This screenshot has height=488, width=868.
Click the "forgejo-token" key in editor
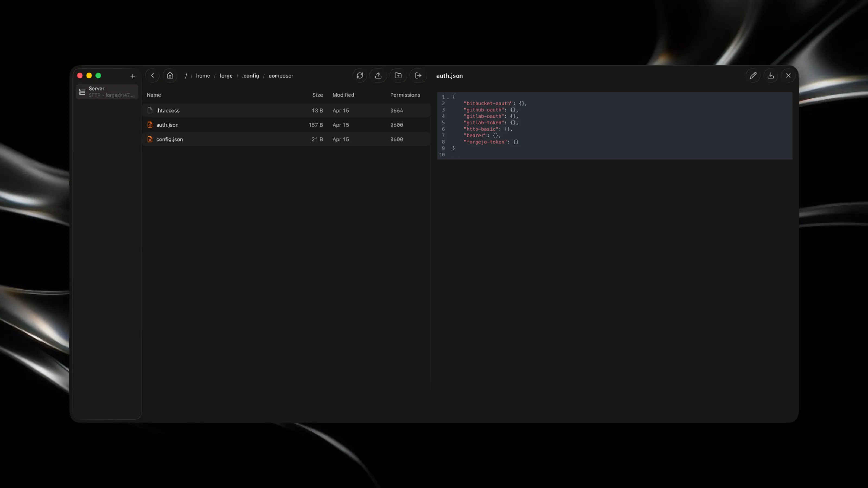point(485,142)
